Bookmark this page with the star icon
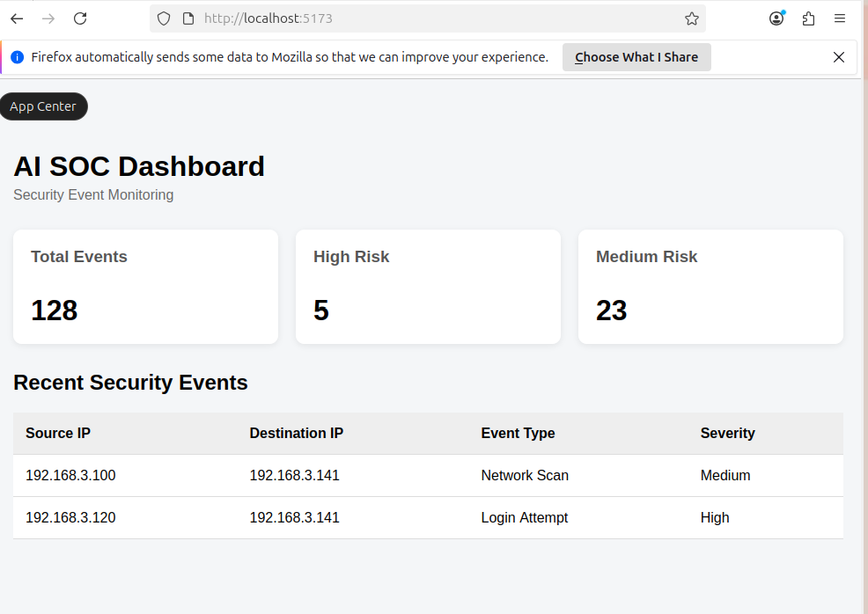The height and width of the screenshot is (614, 868). (691, 18)
